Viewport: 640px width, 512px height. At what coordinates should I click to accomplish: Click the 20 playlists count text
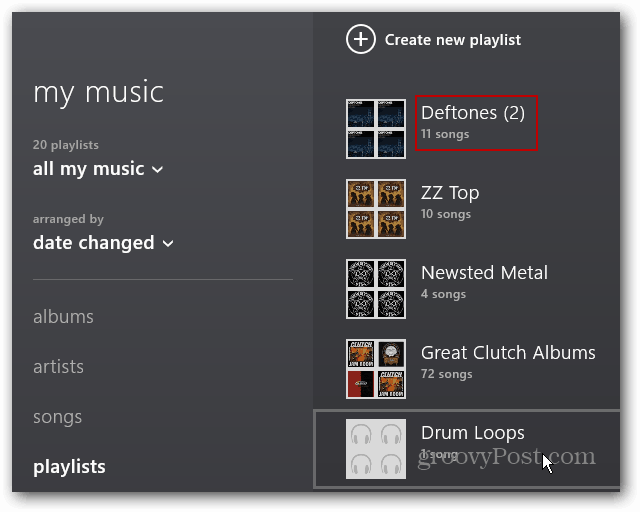pyautogui.click(x=66, y=145)
